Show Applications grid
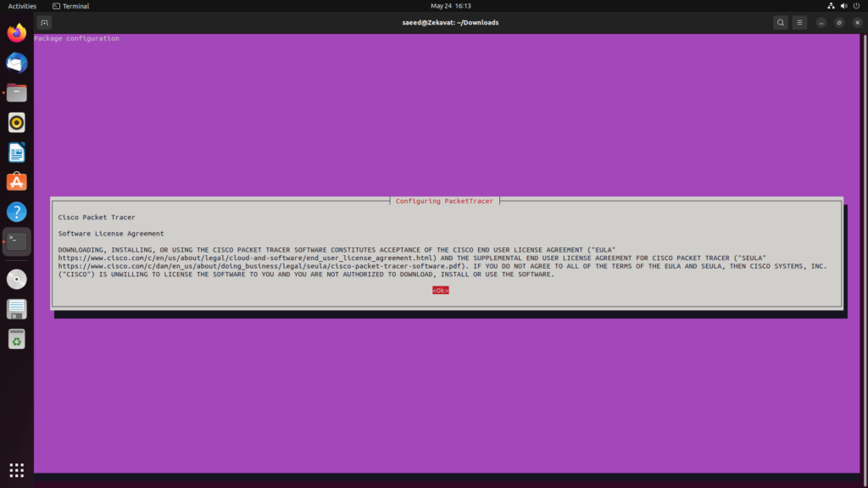Screen dimensions: 868x488 [x=17, y=469]
